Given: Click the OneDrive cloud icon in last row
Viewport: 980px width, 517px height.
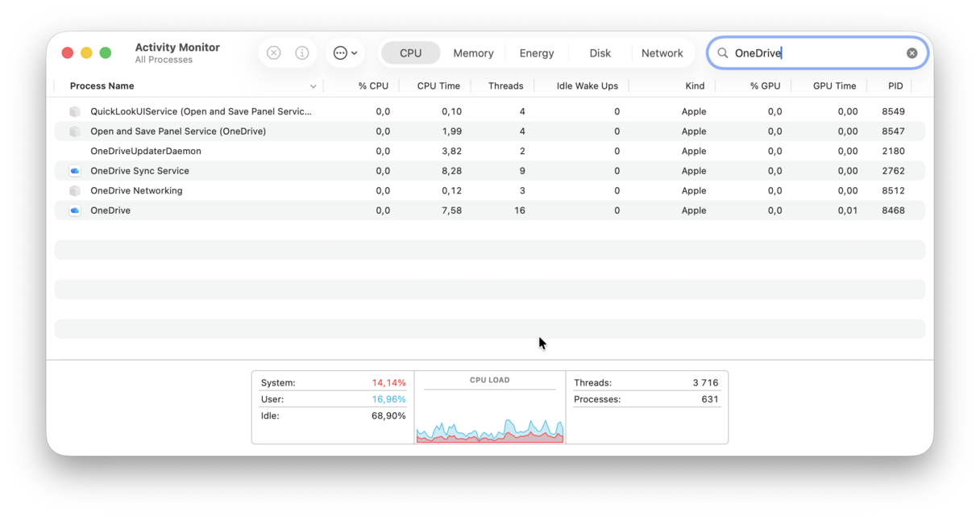Looking at the screenshot, I should coord(75,211).
